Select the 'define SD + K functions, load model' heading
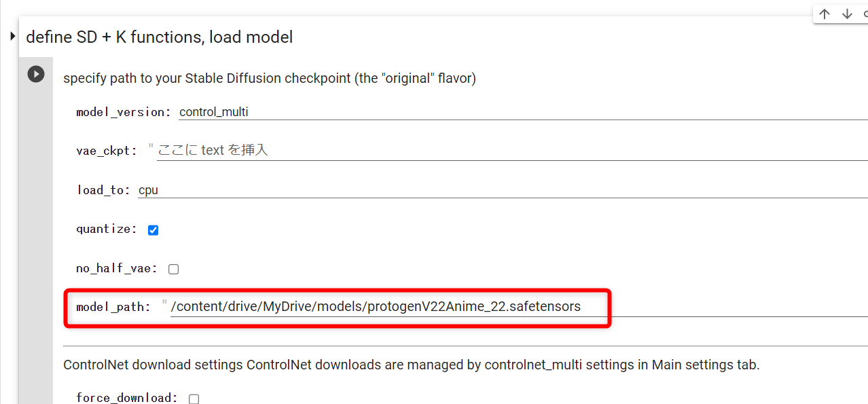This screenshot has width=868, height=404. click(x=160, y=37)
